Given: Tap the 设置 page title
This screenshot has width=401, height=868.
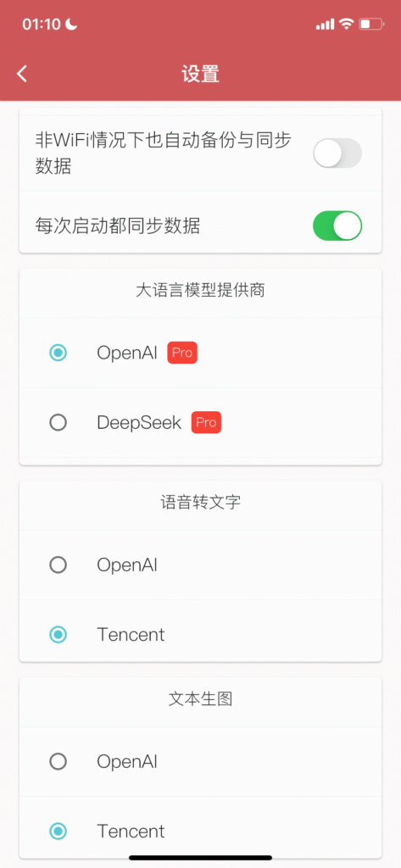Looking at the screenshot, I should point(200,74).
